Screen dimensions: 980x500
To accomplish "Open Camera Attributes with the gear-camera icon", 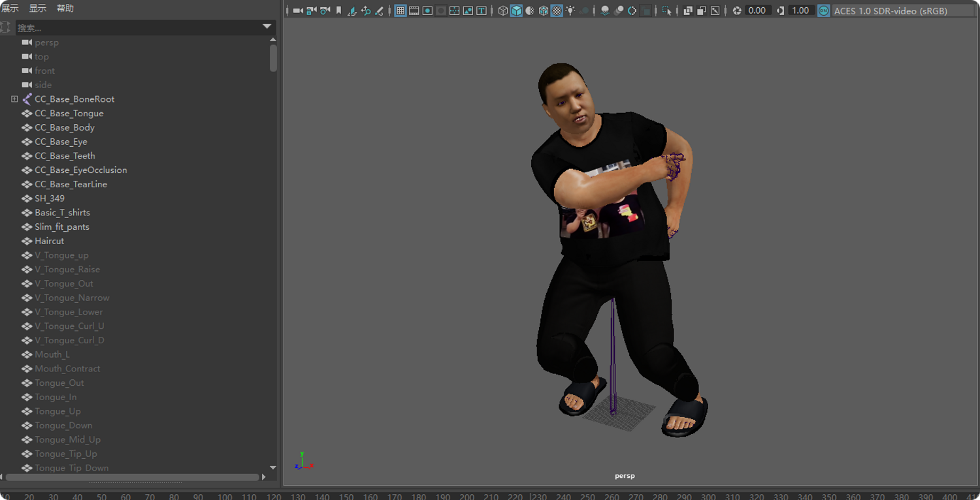I will coord(325,10).
